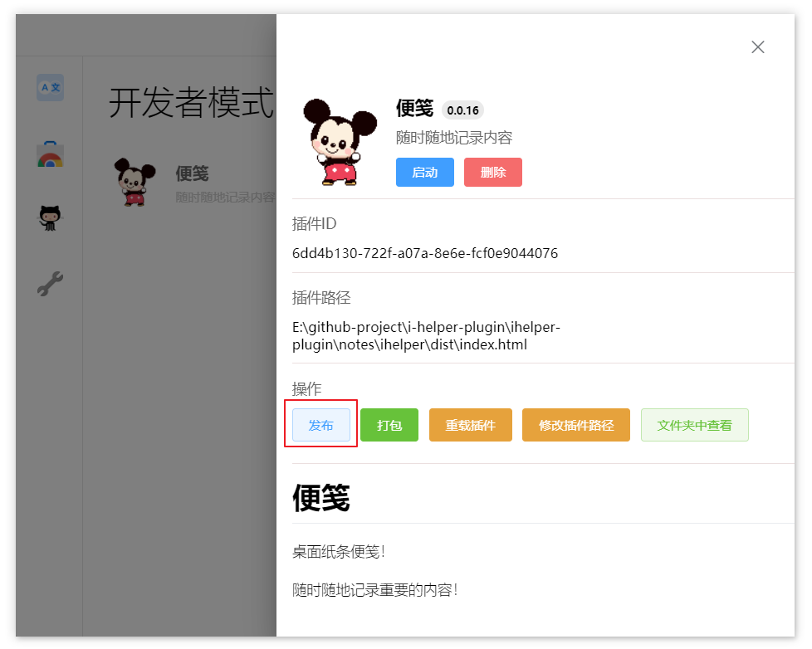Image resolution: width=812 pixels, height=649 pixels.
Task: Click the 插件路径 label
Action: (321, 298)
